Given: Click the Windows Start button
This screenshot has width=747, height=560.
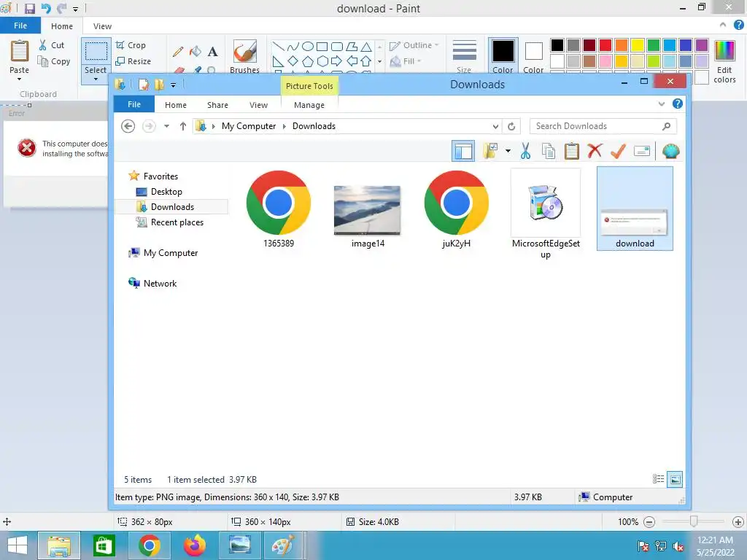Looking at the screenshot, I should tap(18, 545).
